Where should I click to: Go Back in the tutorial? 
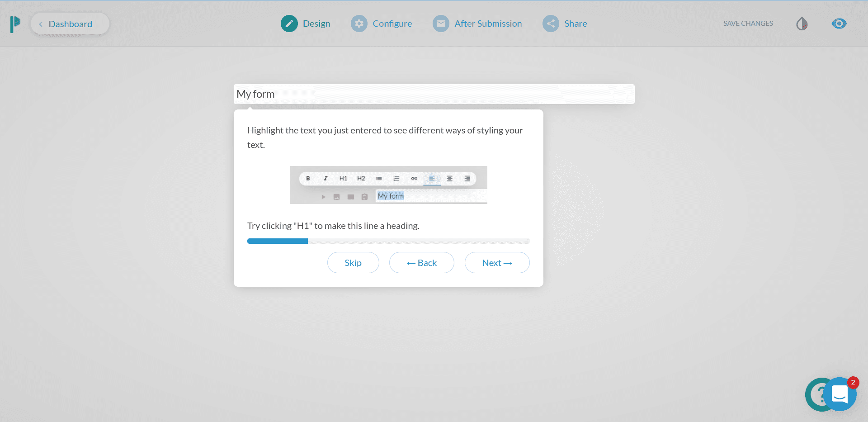pos(422,263)
